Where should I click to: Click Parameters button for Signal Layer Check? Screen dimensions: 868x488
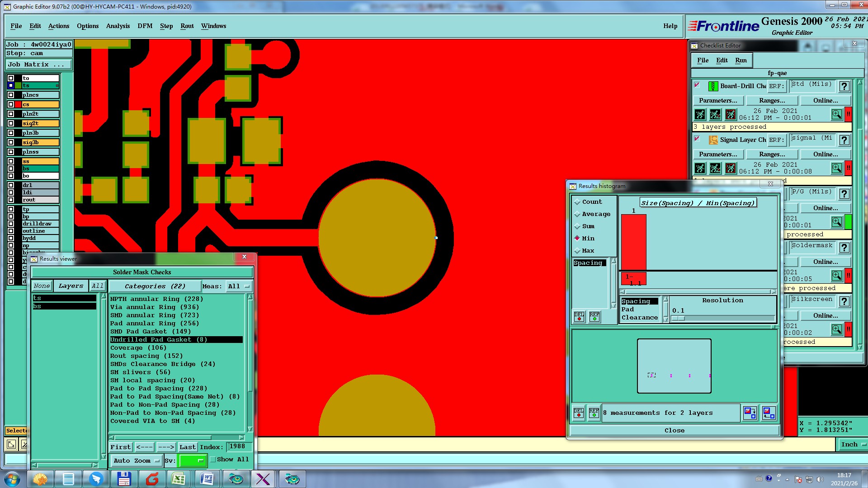[717, 154]
